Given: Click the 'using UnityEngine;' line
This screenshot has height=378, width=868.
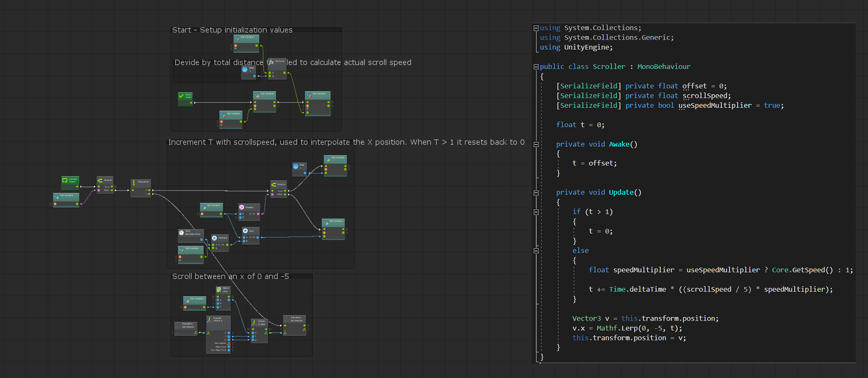Looking at the screenshot, I should (x=576, y=47).
